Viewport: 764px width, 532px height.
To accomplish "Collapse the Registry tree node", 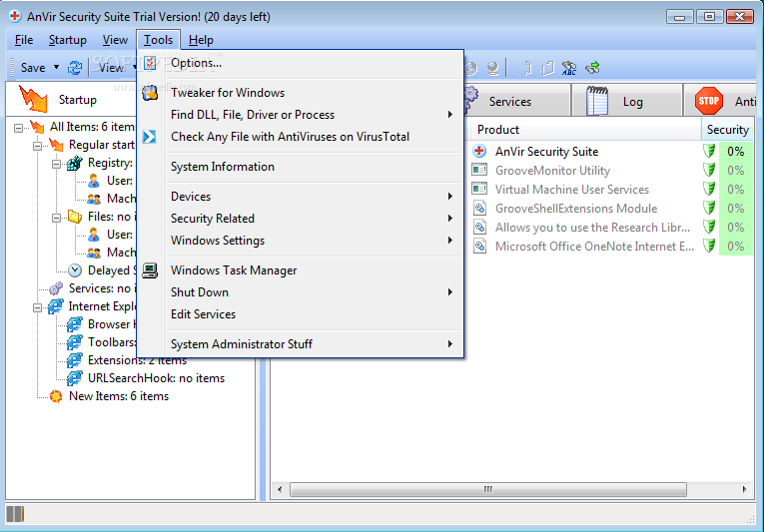I will tap(57, 164).
